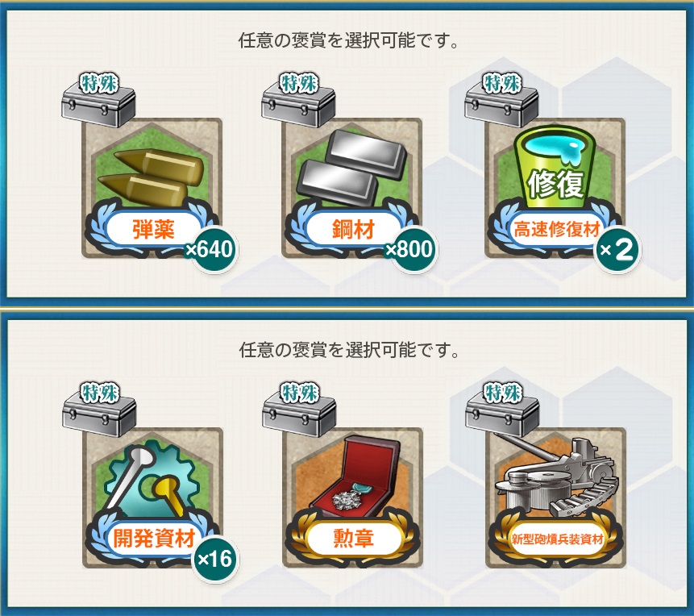Choose the steel ingots reward icon
Image resolution: width=694 pixels, height=616 pixels.
click(x=351, y=168)
